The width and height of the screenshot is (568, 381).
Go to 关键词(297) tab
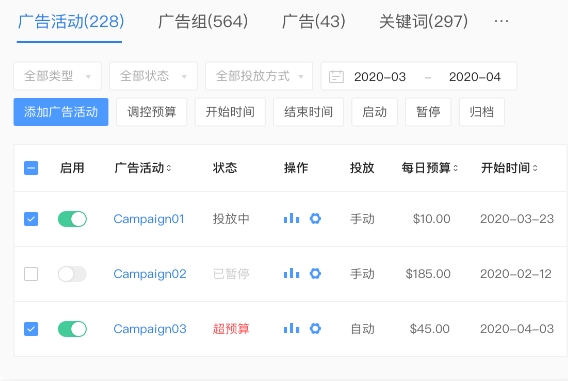423,21
